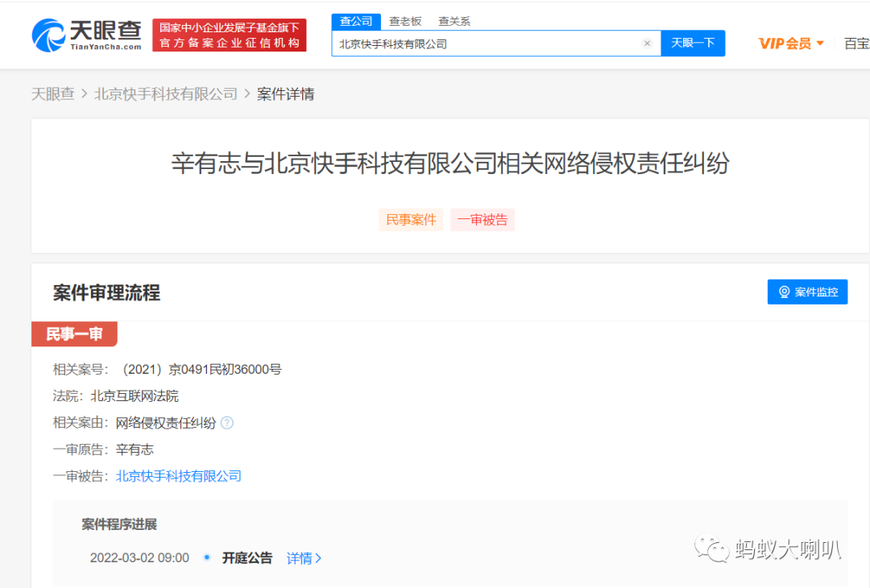Click case cause text 网络侵权责任纠纷

click(x=166, y=423)
